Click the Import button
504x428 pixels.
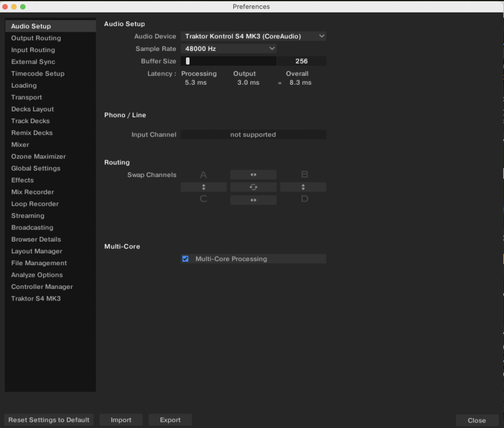pyautogui.click(x=121, y=420)
